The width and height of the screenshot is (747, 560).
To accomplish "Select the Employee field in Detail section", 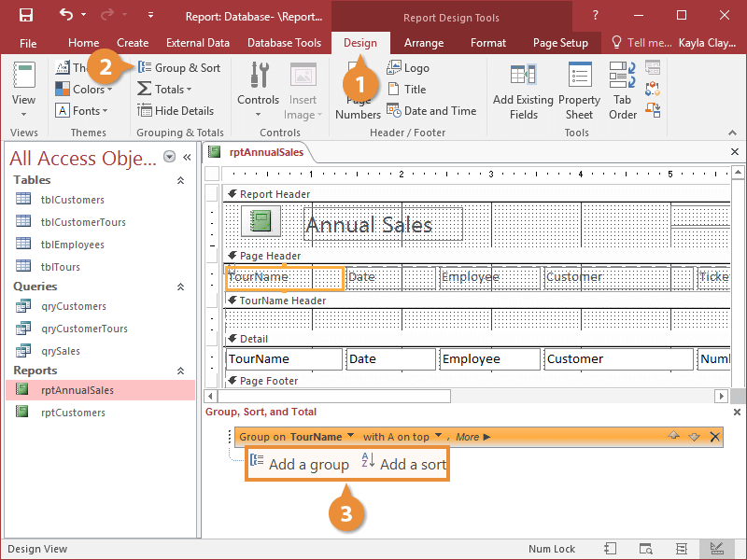I will pos(491,359).
